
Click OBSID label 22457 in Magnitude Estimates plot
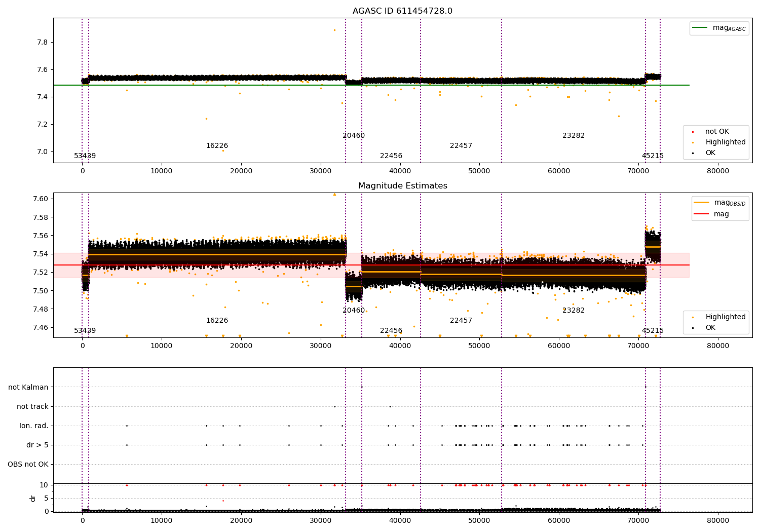[x=461, y=321]
